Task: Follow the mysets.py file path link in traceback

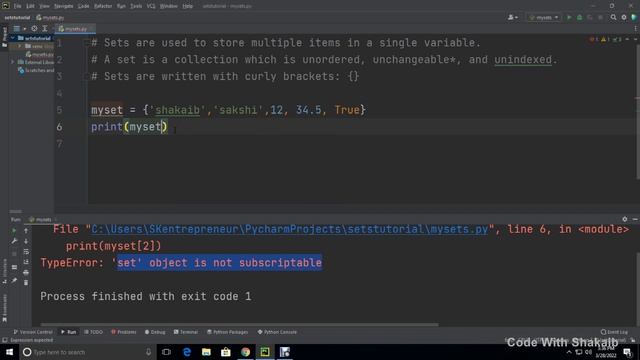Action: [x=289, y=229]
